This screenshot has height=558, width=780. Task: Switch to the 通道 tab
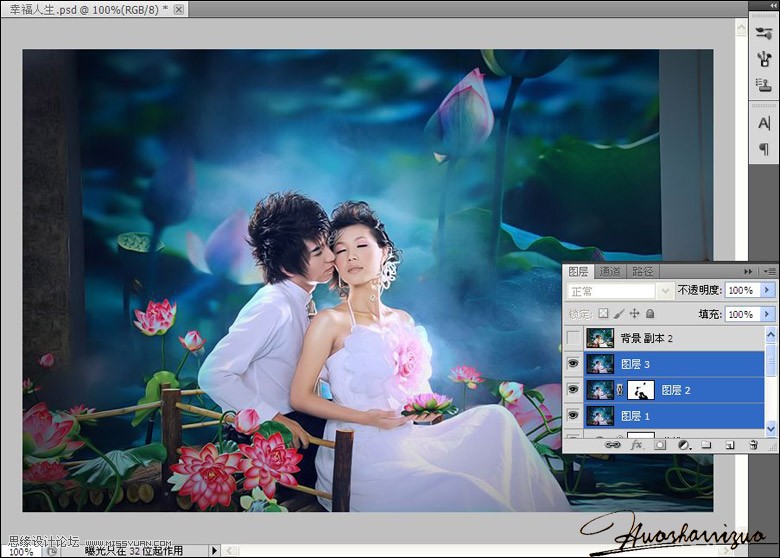(609, 272)
